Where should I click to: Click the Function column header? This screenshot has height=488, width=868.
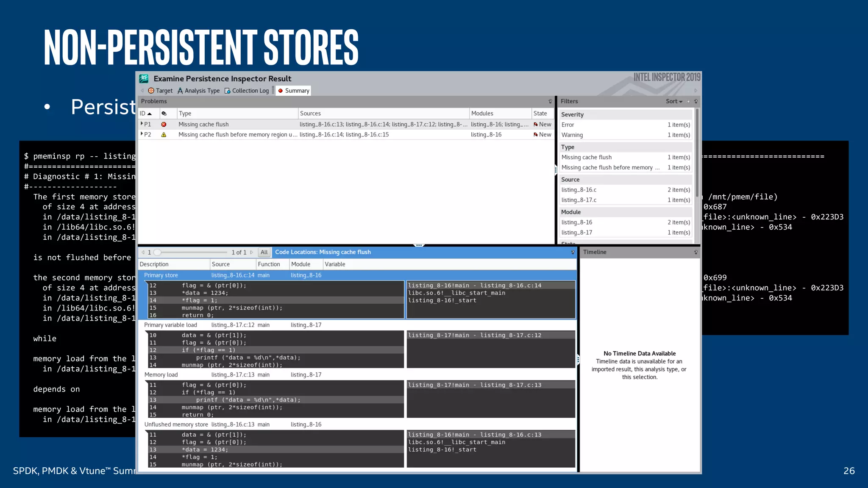pos(273,264)
